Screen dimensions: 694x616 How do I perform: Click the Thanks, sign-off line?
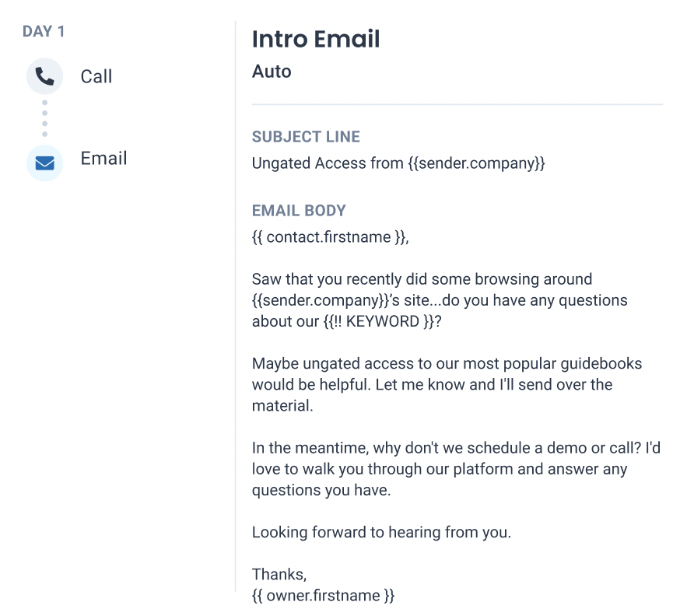[279, 575]
